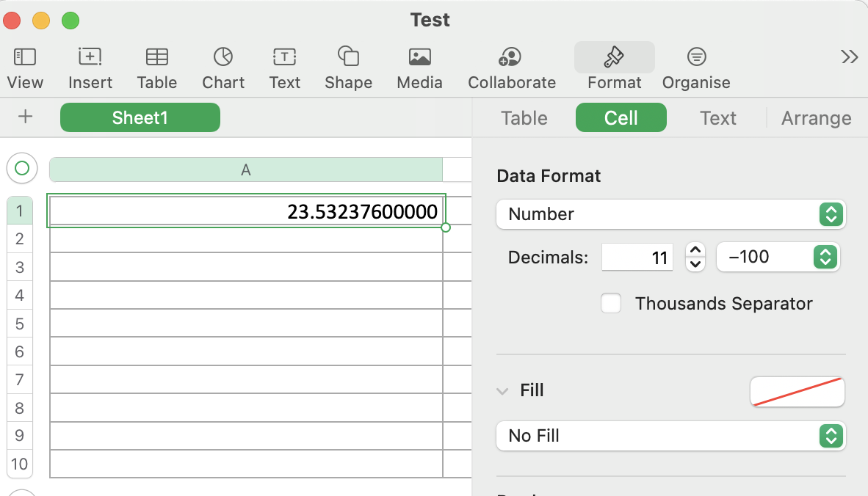Screen dimensions: 868x496
Task: Insert a Text box
Action: (284, 57)
